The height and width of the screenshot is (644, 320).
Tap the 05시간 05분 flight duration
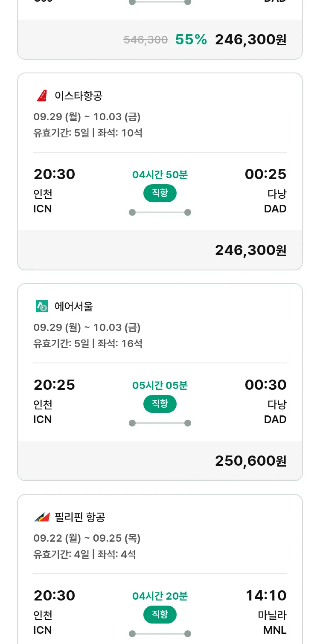(x=160, y=385)
